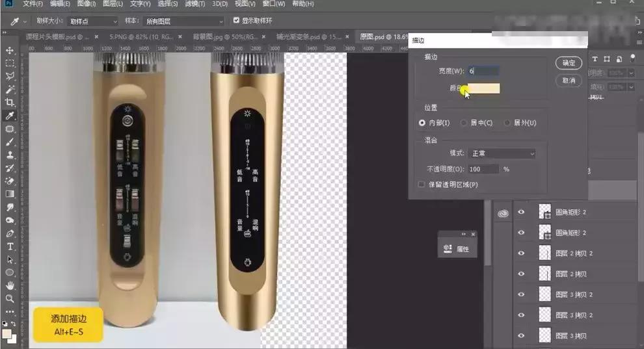Open the layer fill percentage dropdown arrow
Viewport: 644px width, 349px height.
[x=632, y=87]
